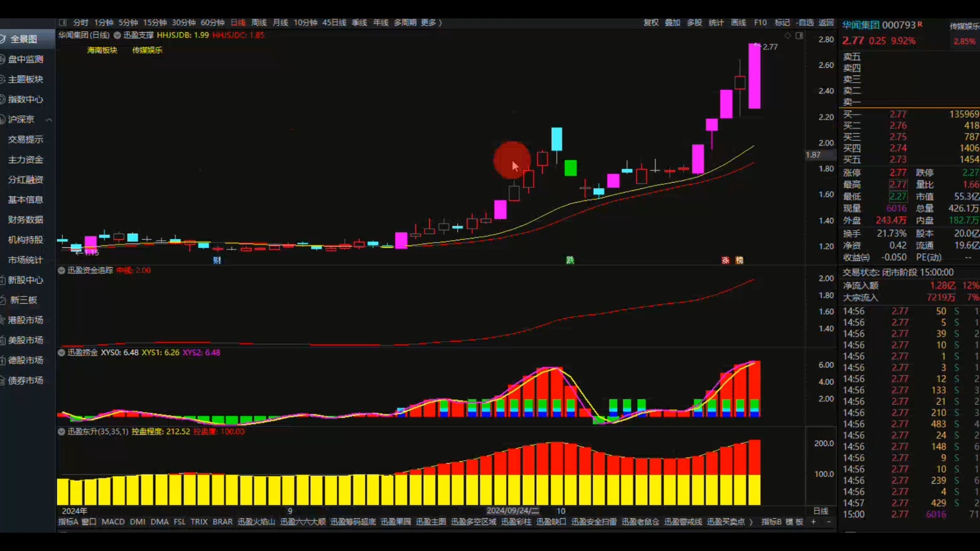Switch to the 5分钟 chart period
The image size is (980, 551).
pos(128,22)
